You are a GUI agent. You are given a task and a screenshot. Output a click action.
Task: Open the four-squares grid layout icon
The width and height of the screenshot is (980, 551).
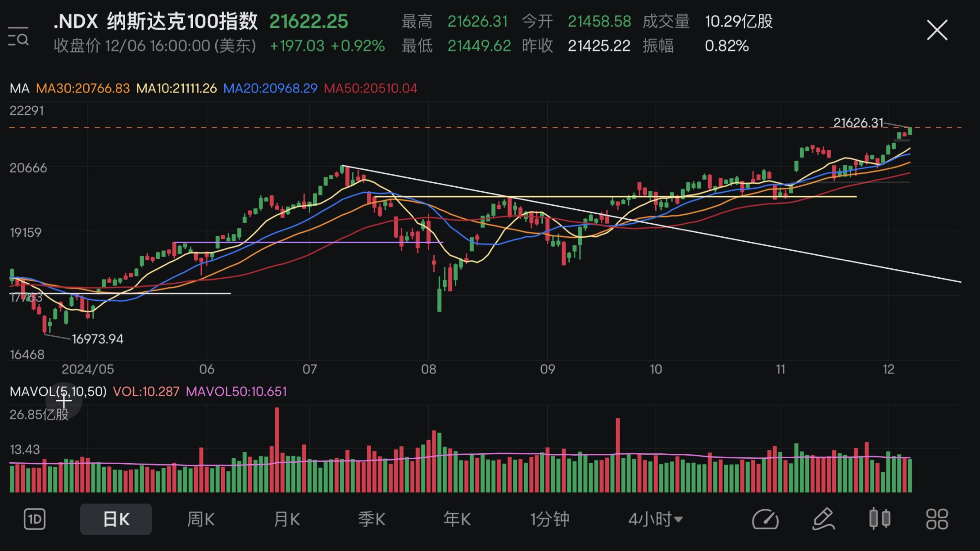[x=937, y=519]
